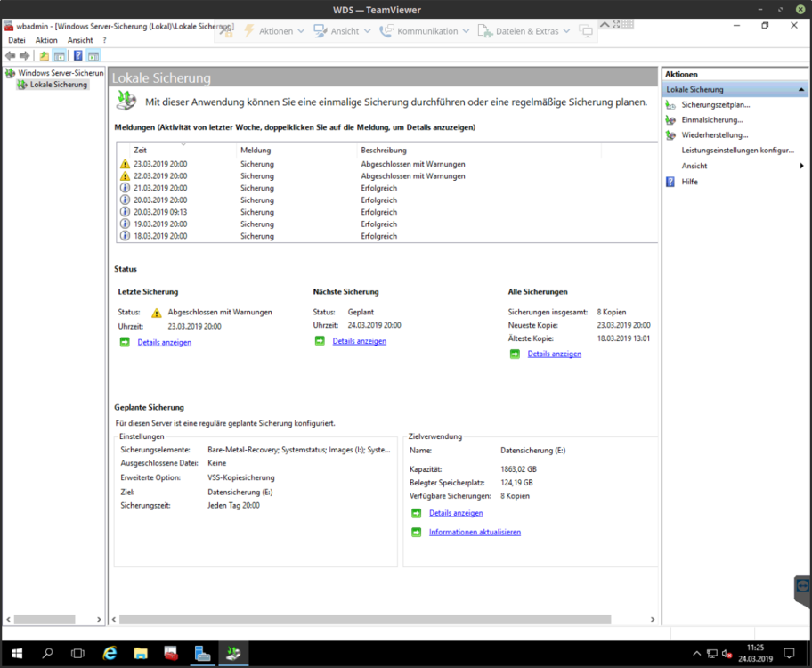Screen dimensions: 812x668
Task: Click Informationen aktualisieren link
Action: 475,532
